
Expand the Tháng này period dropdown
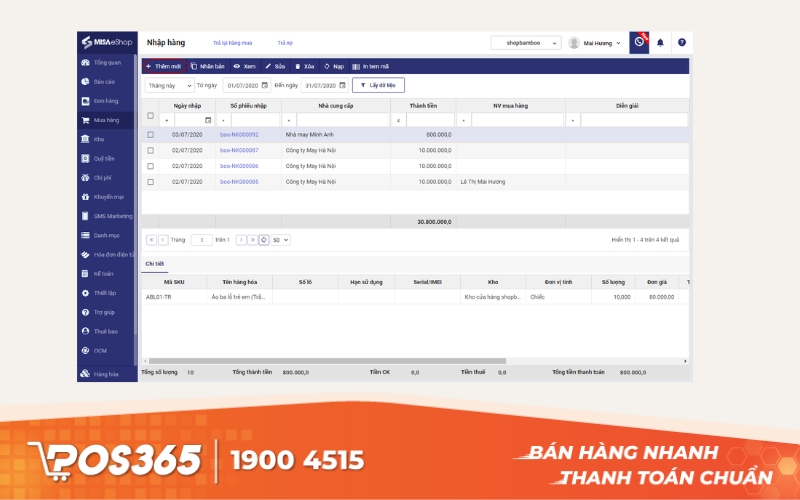[x=168, y=85]
